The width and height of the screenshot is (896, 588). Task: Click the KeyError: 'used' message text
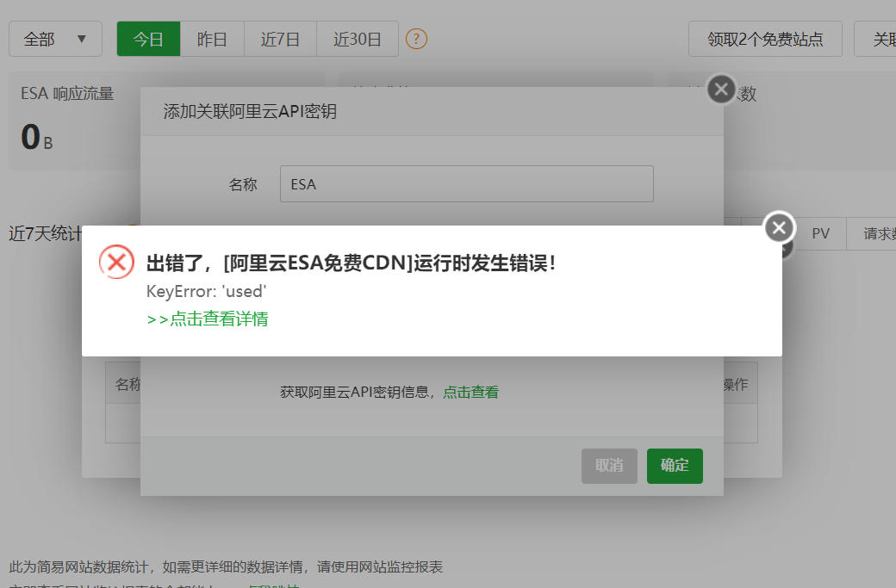pos(206,292)
